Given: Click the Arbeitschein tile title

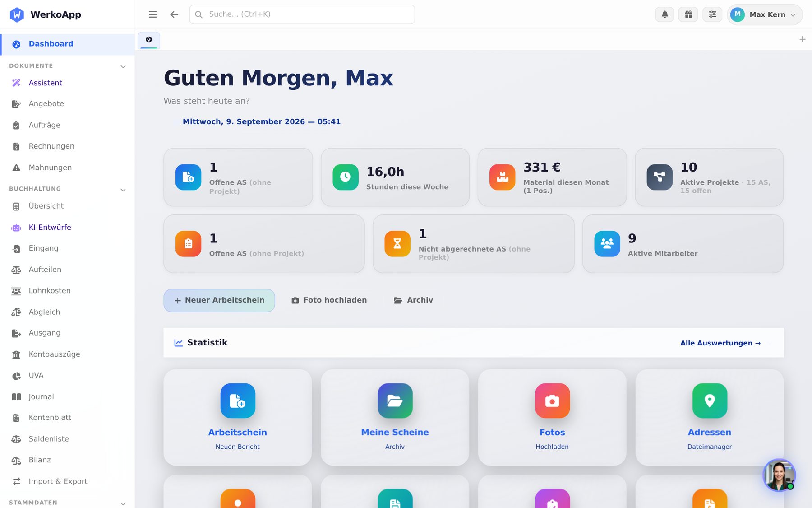Looking at the screenshot, I should coord(238,433).
